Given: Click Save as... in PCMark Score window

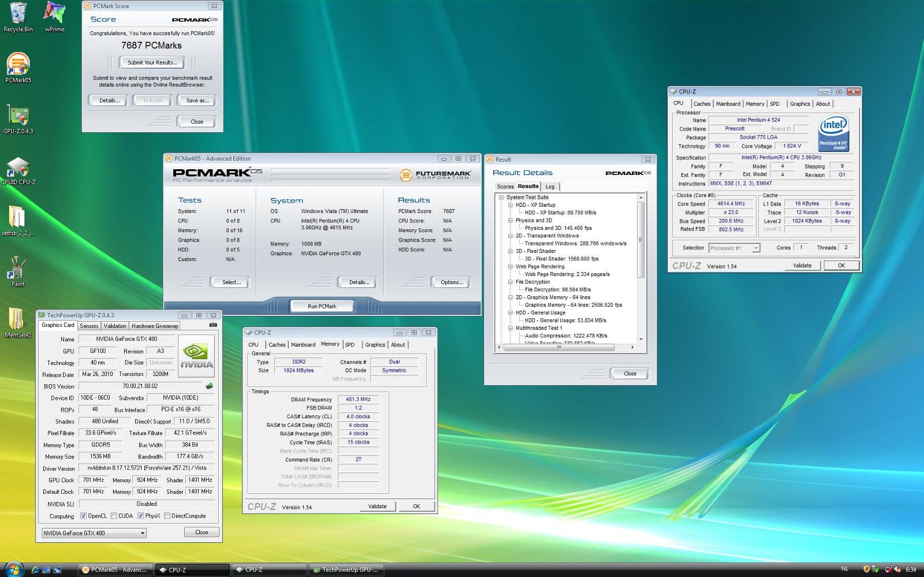Looking at the screenshot, I should pyautogui.click(x=197, y=100).
